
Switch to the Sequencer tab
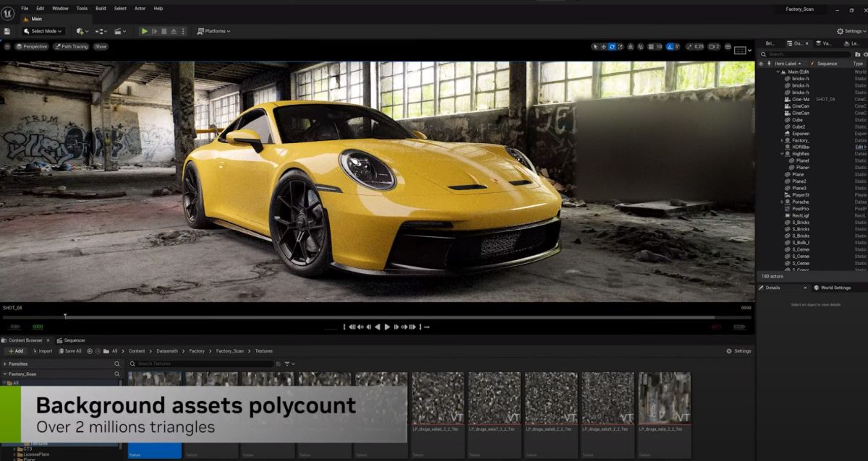click(x=71, y=340)
